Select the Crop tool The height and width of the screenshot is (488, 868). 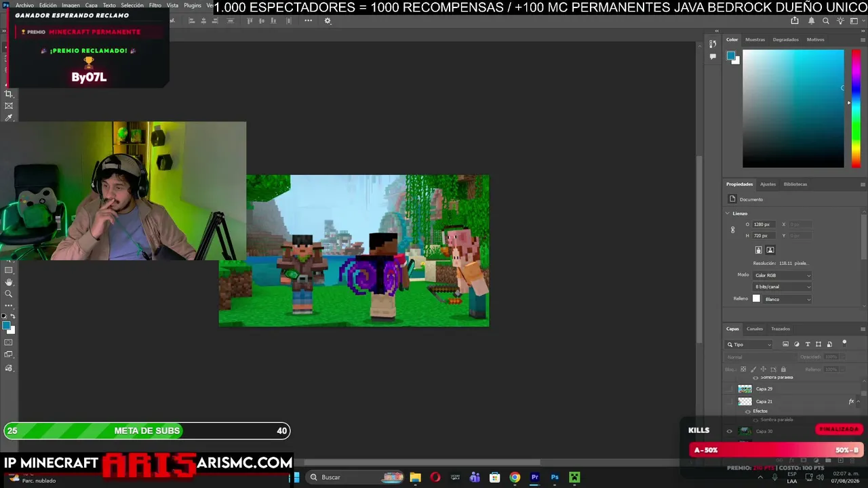point(9,94)
